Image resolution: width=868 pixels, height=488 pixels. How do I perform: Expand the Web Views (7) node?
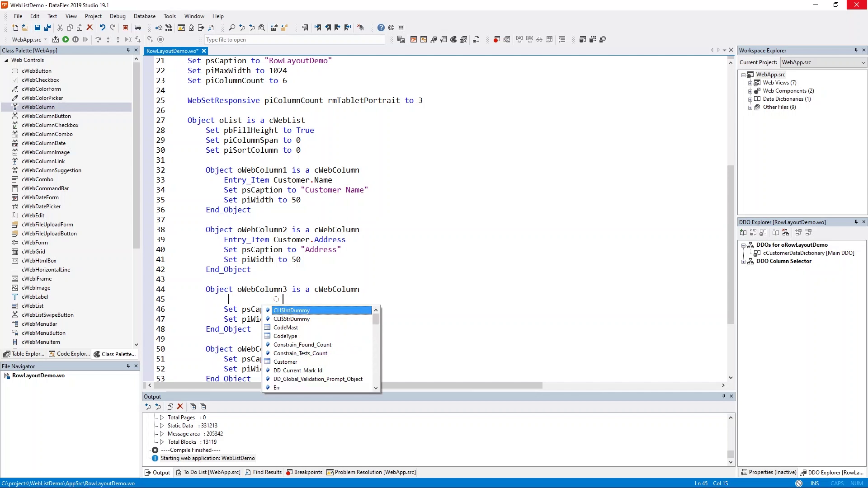tap(750, 83)
